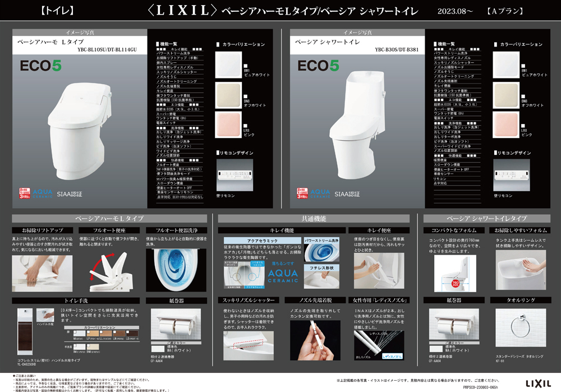Click the blue レディスノズル label on the nozzle image
561x392 pixels.
[x=392, y=356]
